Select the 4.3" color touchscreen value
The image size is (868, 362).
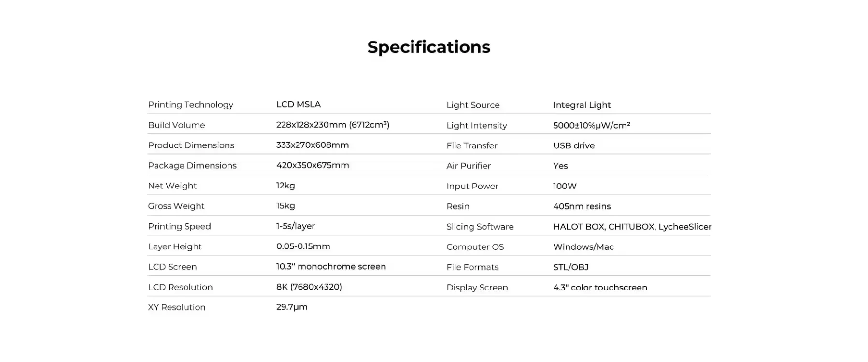[600, 288]
